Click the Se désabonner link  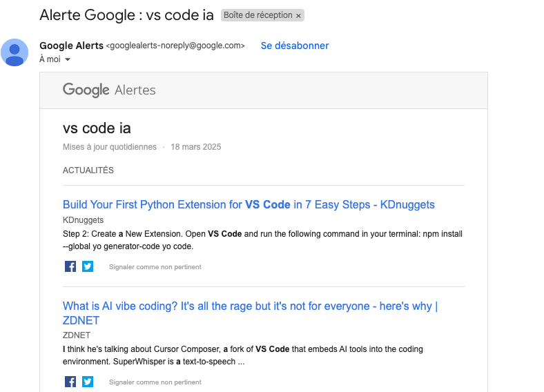pos(295,46)
